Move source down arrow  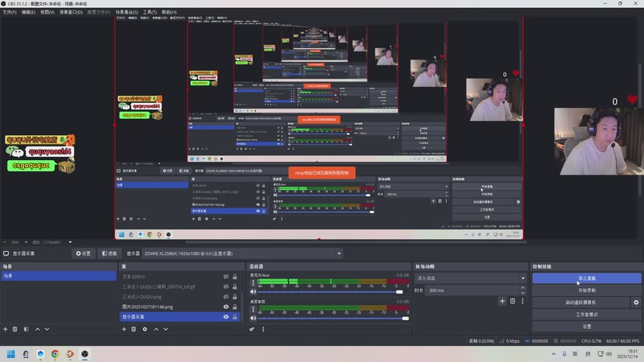[x=166, y=329]
